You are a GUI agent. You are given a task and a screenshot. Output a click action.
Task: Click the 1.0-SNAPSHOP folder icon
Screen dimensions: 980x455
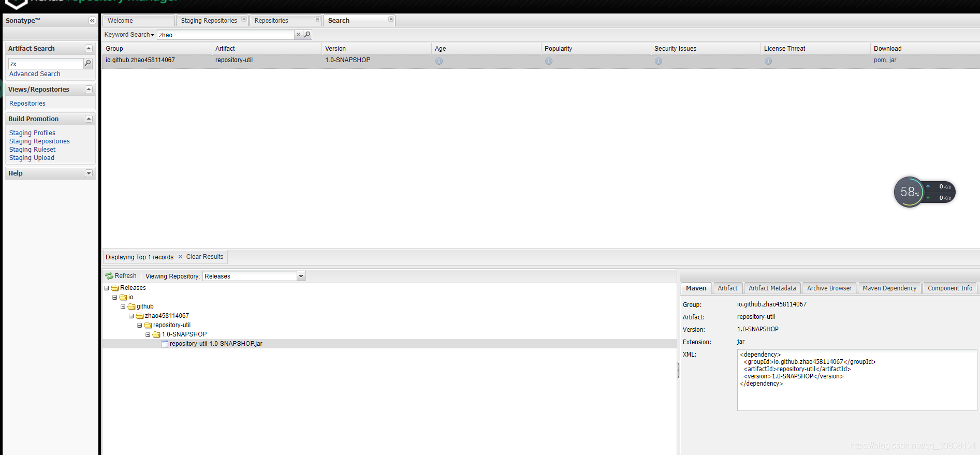156,334
